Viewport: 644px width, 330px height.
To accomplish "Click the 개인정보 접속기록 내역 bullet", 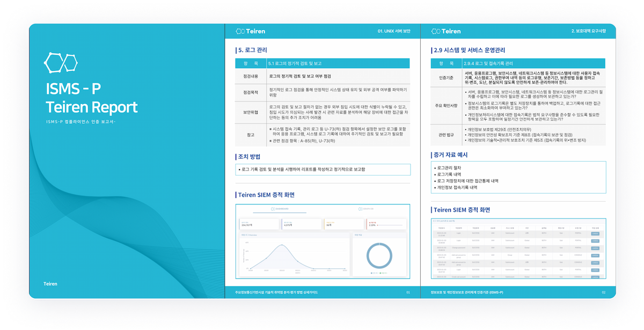I will [456, 188].
